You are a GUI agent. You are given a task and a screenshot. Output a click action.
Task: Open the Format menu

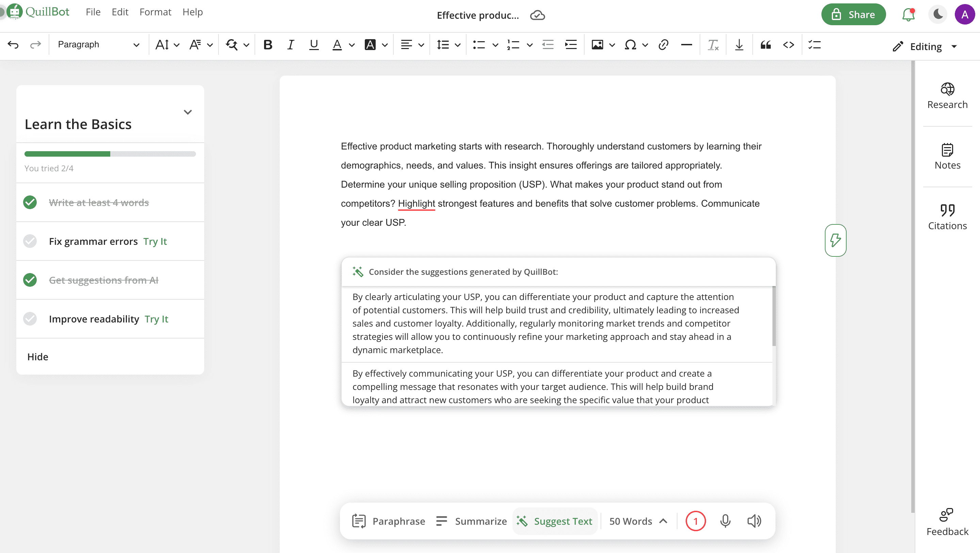(x=155, y=12)
